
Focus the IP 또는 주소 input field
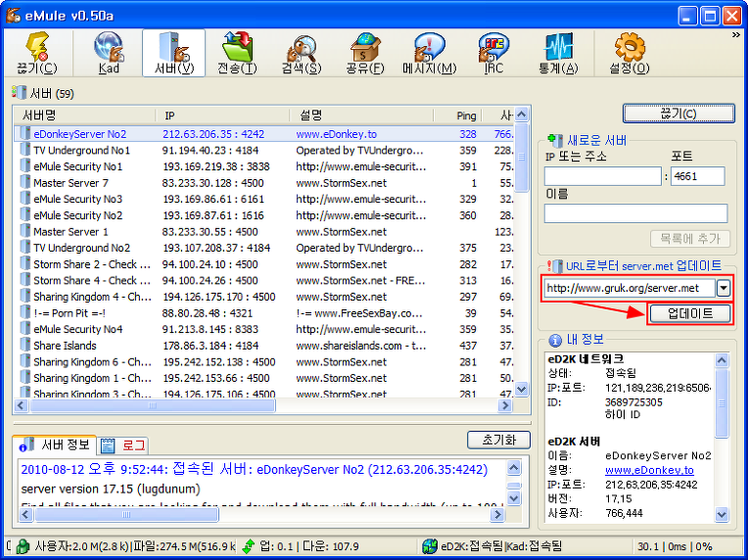(x=603, y=176)
